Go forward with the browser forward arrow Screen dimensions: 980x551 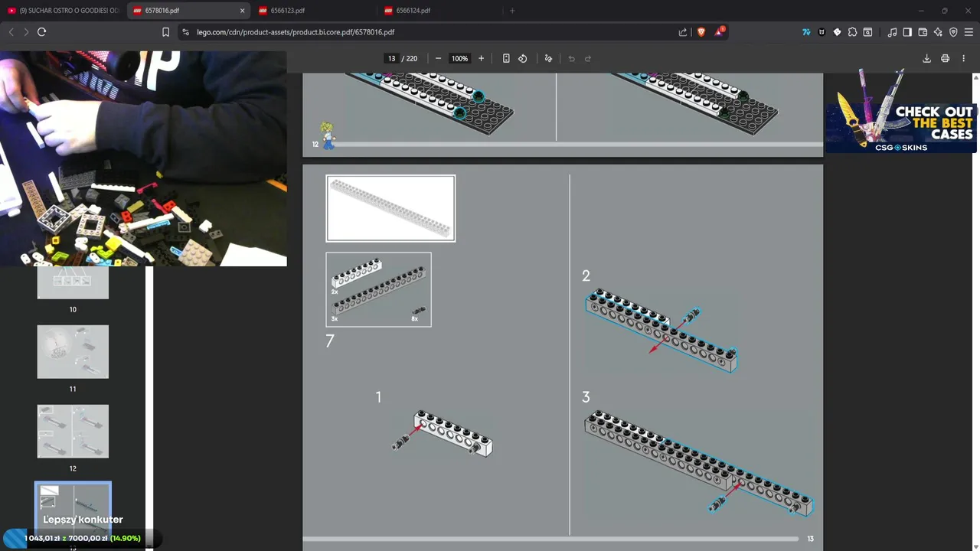pos(26,32)
